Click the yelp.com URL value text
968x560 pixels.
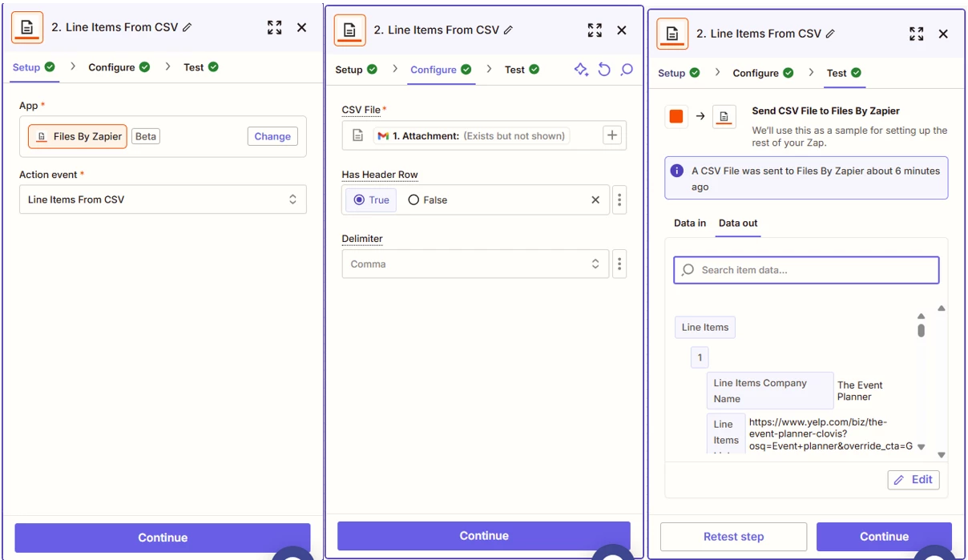coord(830,434)
